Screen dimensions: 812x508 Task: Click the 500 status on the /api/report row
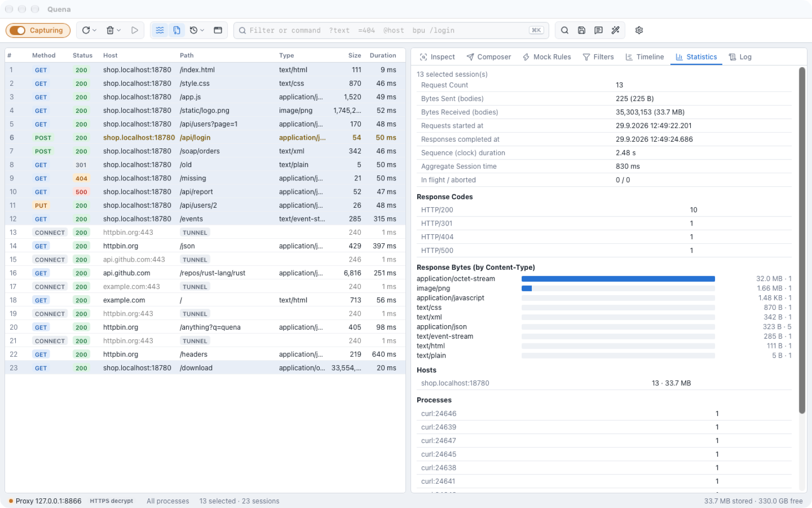pyautogui.click(x=81, y=192)
